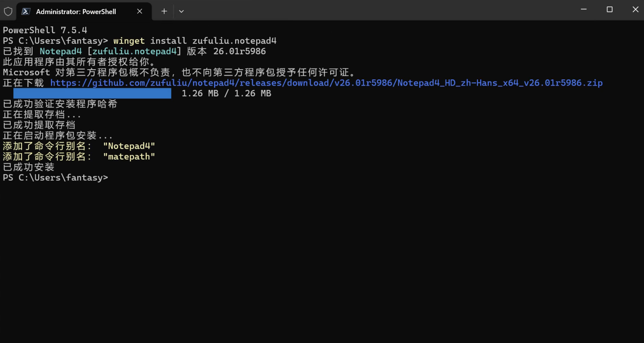This screenshot has height=343, width=644.
Task: Open the GitHub Notepad4 zip download link
Action: point(326,83)
